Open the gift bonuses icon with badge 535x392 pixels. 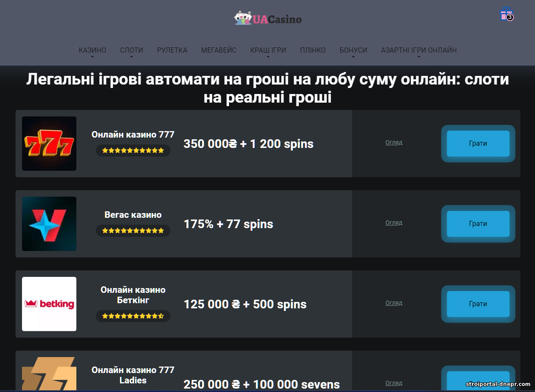[x=506, y=14]
